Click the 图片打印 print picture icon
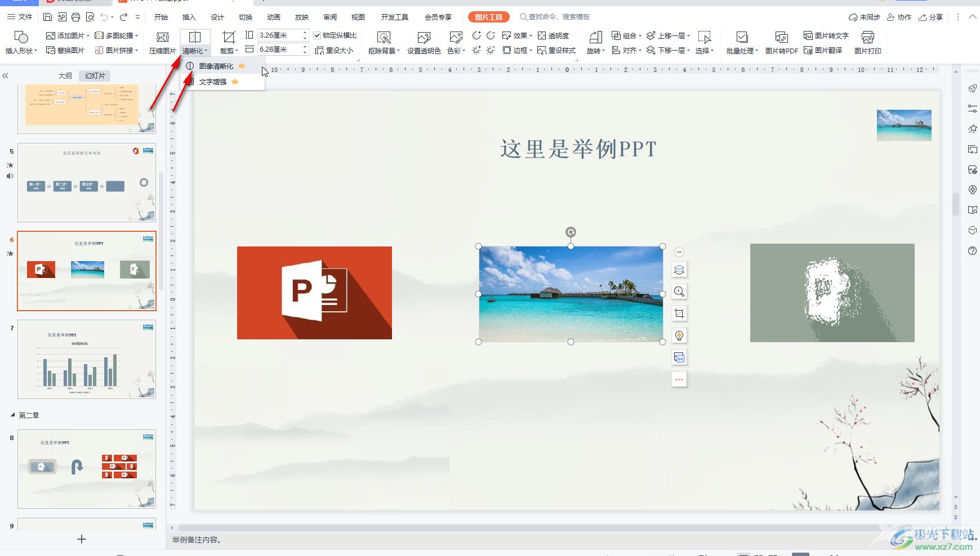Image resolution: width=980 pixels, height=556 pixels. click(867, 38)
